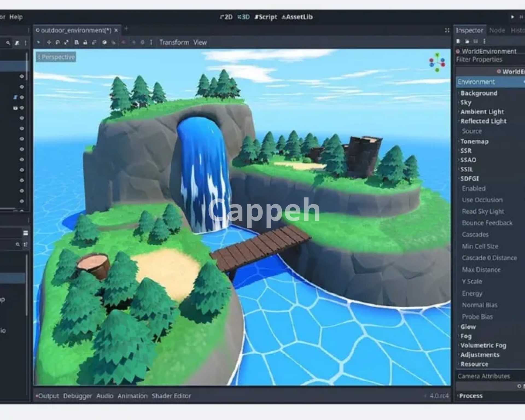Select the Scale mode tool in toolbar

pyautogui.click(x=66, y=42)
